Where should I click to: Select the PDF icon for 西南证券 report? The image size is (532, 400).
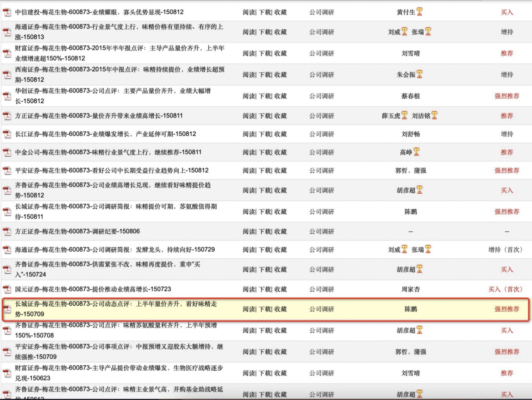click(7, 75)
